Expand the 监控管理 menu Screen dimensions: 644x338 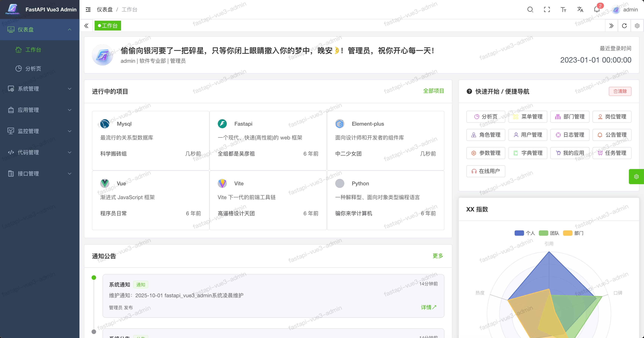pyautogui.click(x=40, y=131)
